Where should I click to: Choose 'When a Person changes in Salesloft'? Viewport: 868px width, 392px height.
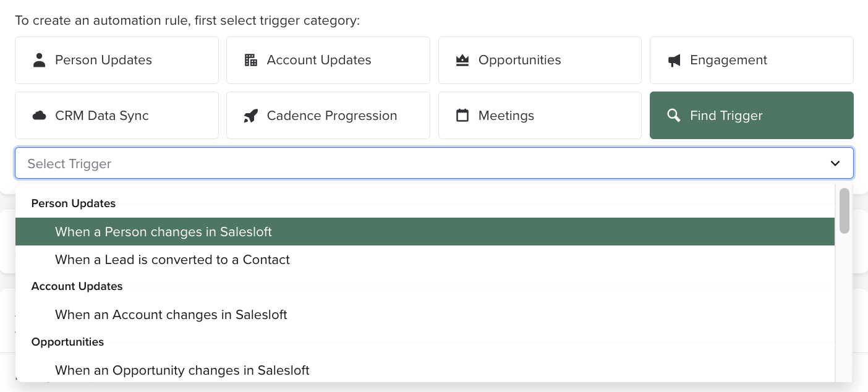[x=163, y=232]
